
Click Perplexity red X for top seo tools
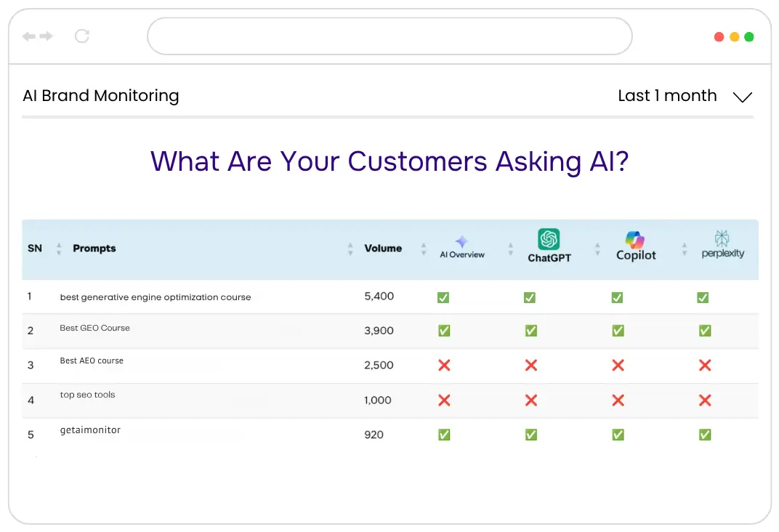pos(705,400)
